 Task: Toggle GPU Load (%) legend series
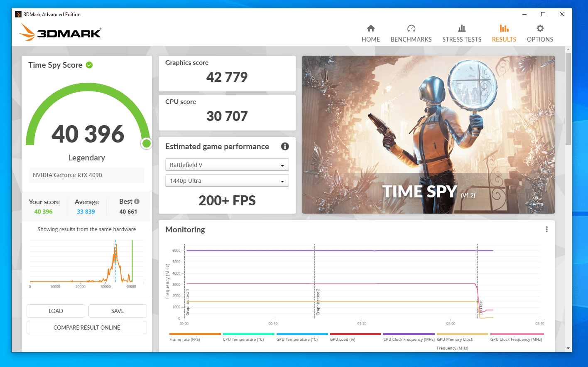[355, 337]
